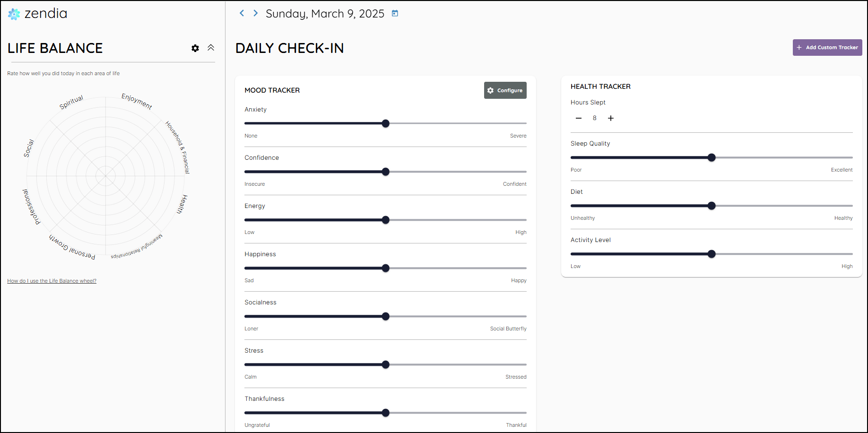Go to the next day arrow
The width and height of the screenshot is (868, 433).
(x=255, y=13)
